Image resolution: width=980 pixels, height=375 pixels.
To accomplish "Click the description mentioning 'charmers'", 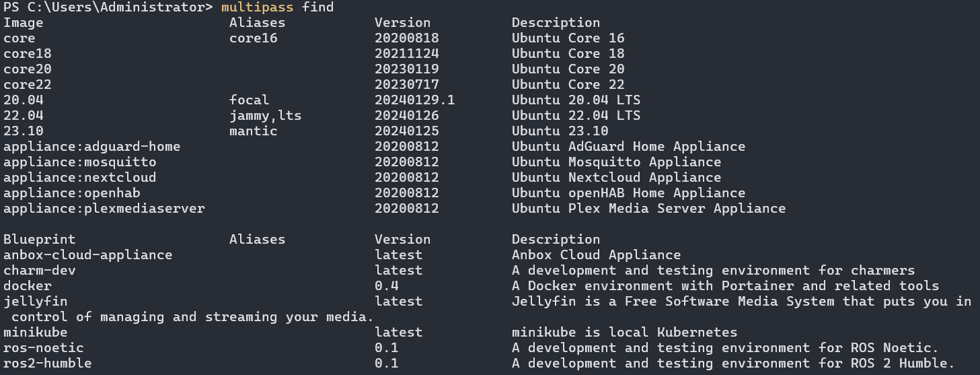I will 714,270.
